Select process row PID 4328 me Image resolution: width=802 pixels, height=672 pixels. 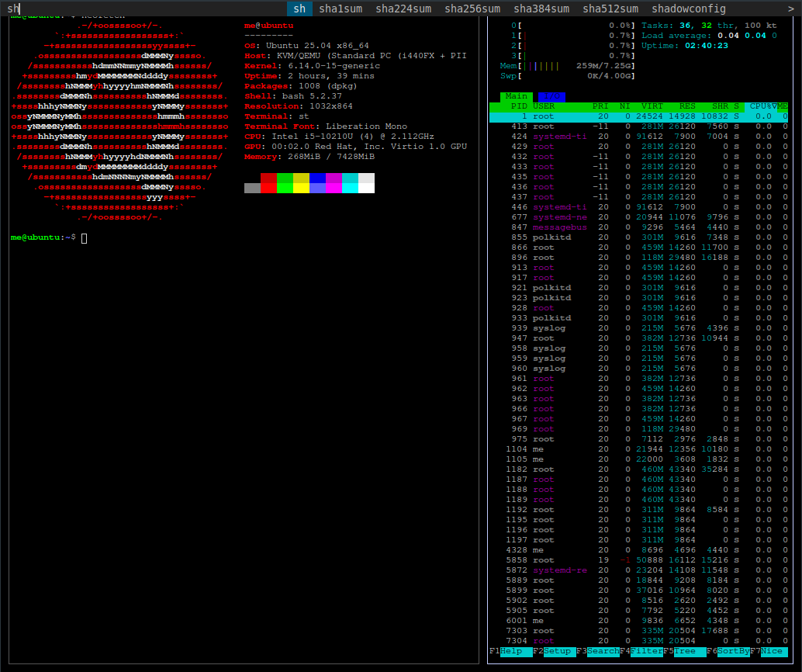638,550
